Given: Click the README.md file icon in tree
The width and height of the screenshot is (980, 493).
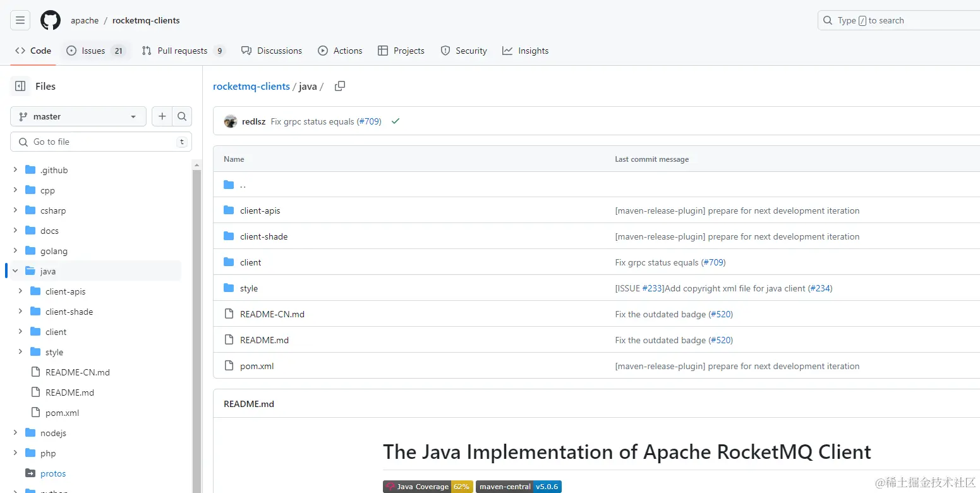Looking at the screenshot, I should coord(35,393).
